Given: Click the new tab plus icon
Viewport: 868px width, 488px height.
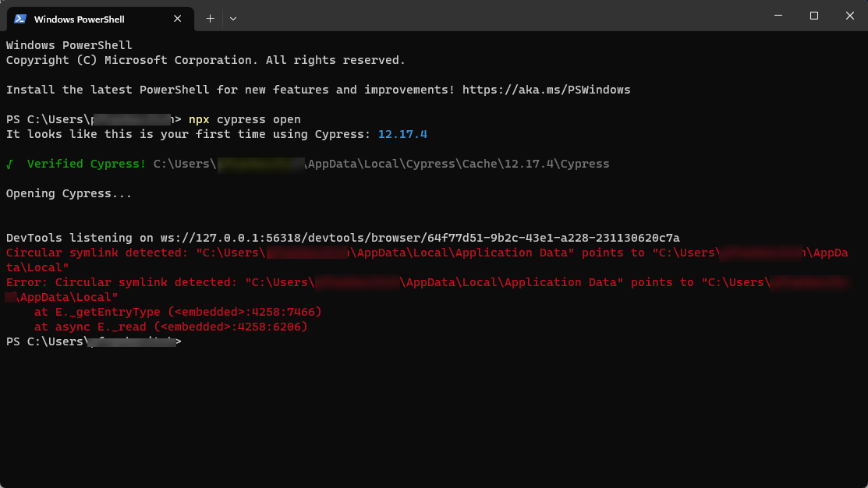Looking at the screenshot, I should point(209,18).
